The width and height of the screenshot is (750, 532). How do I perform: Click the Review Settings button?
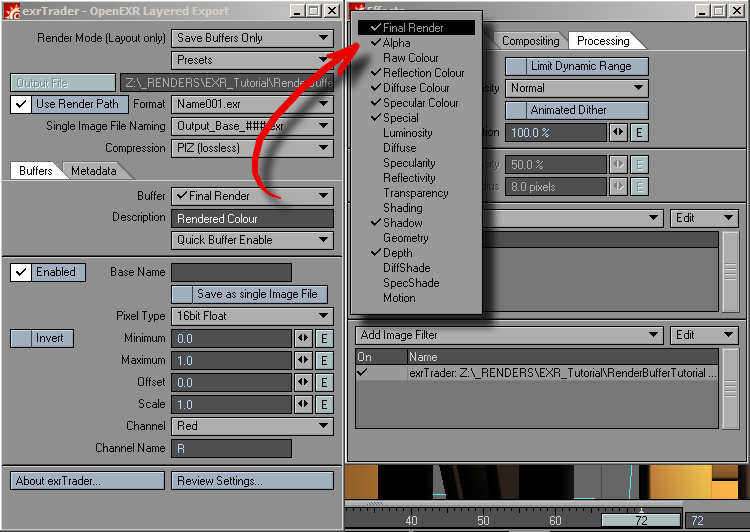pyautogui.click(x=252, y=481)
